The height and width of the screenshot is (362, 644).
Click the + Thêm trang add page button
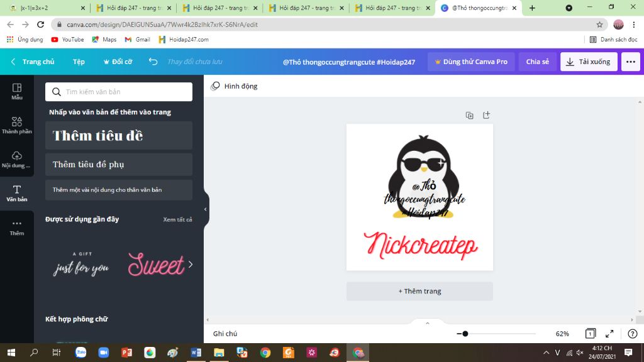click(x=419, y=291)
